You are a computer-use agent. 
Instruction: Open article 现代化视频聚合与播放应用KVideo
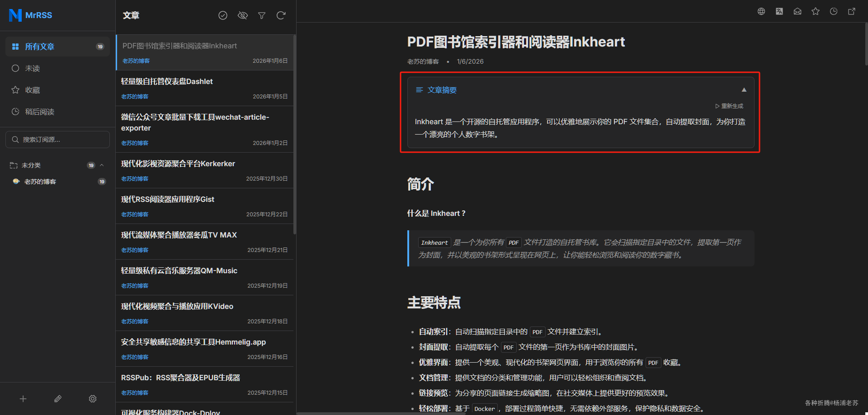(204, 313)
